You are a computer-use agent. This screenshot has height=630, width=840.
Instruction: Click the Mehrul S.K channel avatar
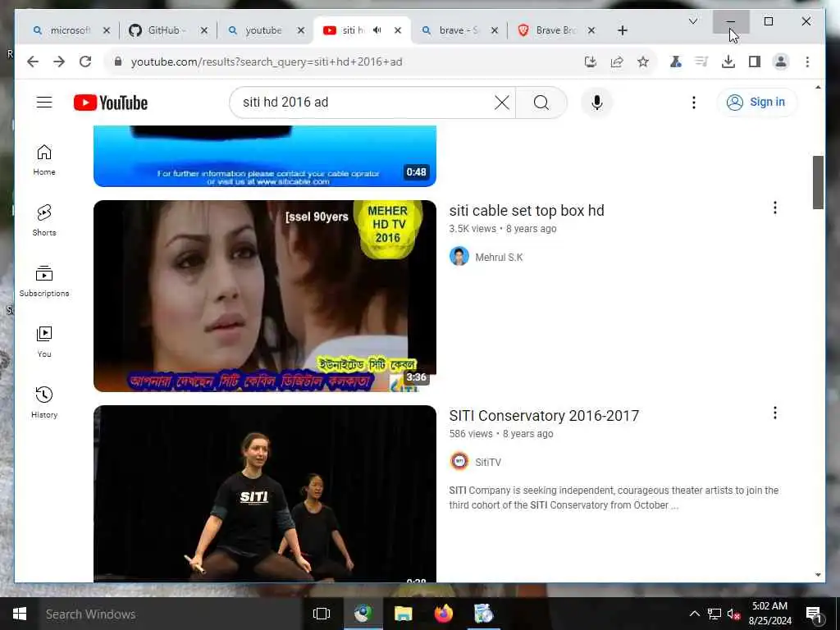tap(459, 257)
